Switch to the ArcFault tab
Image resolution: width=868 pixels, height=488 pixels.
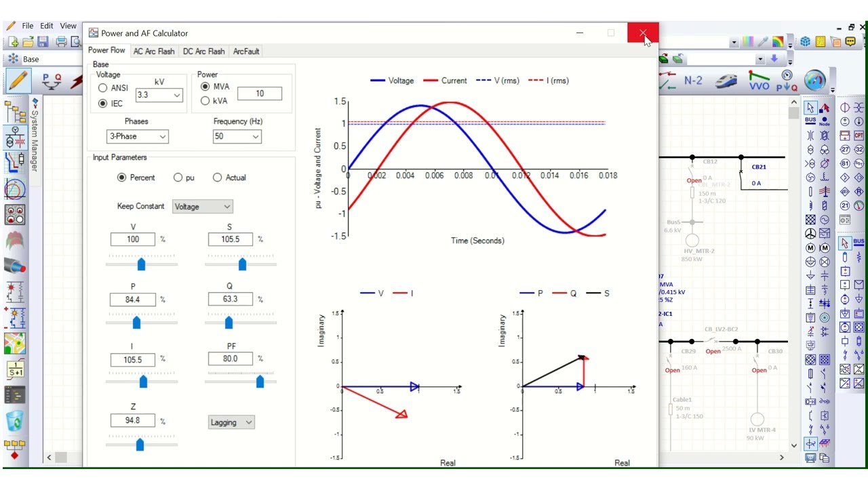[x=246, y=51]
